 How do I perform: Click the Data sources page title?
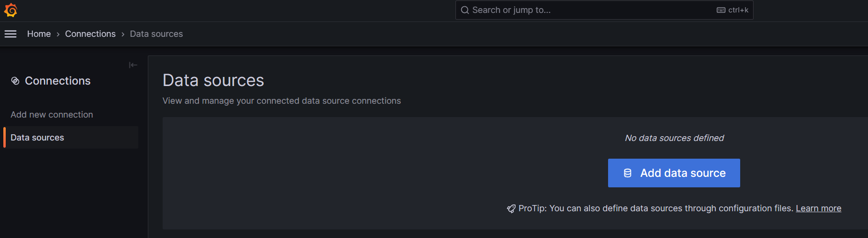(x=213, y=80)
